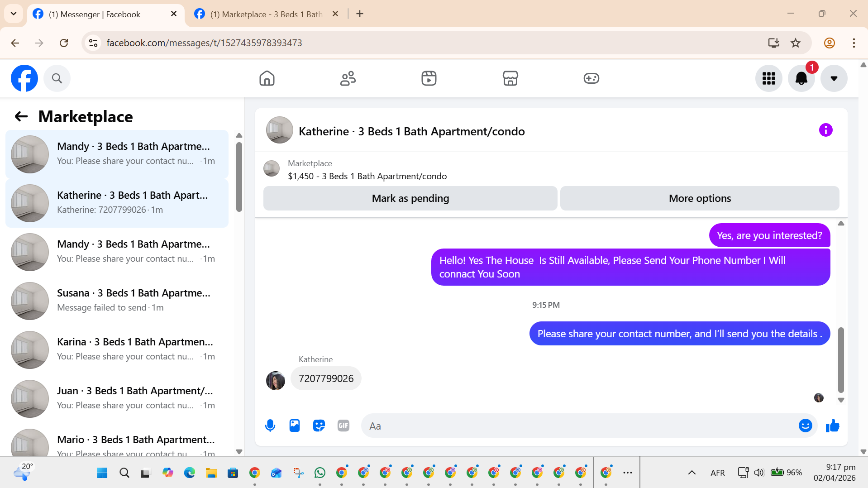Attach a photo file icon
The height and width of the screenshot is (488, 868).
click(x=295, y=426)
